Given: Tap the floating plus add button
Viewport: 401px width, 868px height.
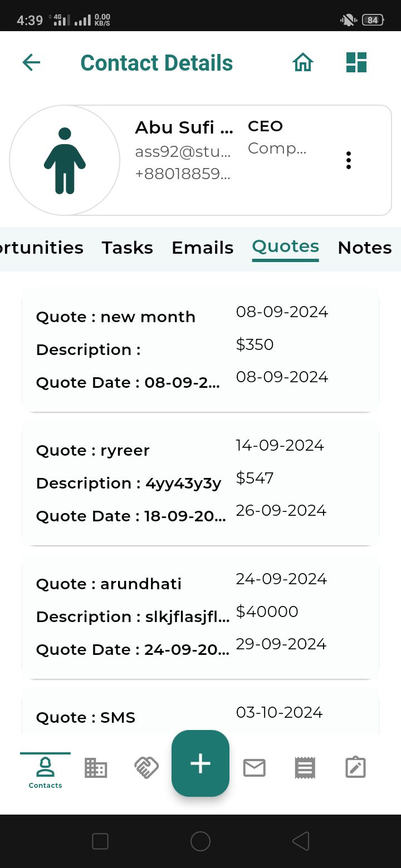Looking at the screenshot, I should [200, 763].
